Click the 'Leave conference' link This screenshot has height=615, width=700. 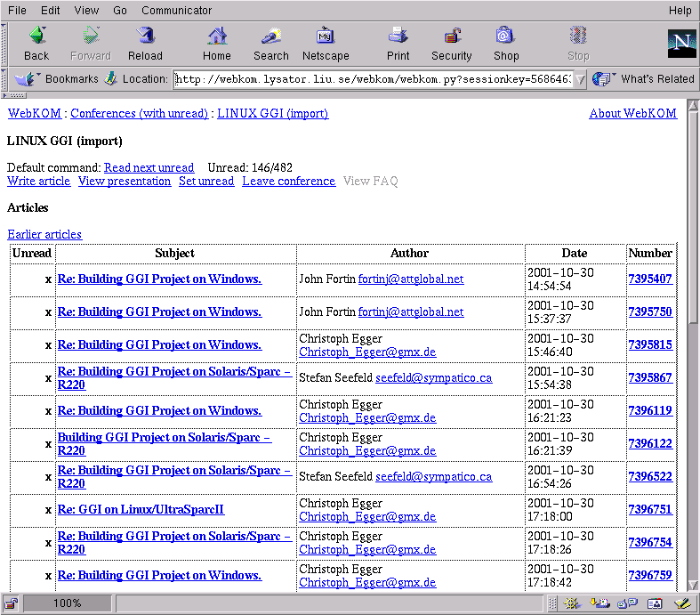point(288,181)
